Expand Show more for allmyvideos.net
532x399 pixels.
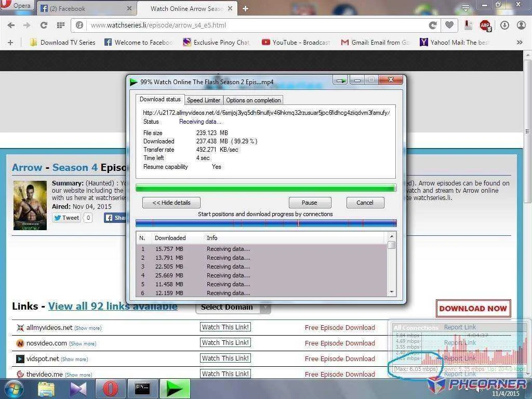pos(88,328)
